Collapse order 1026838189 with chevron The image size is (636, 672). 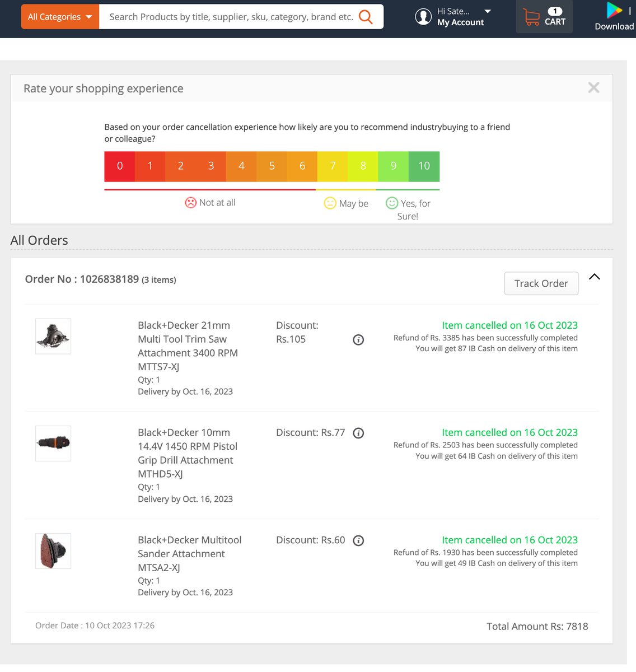tap(595, 277)
